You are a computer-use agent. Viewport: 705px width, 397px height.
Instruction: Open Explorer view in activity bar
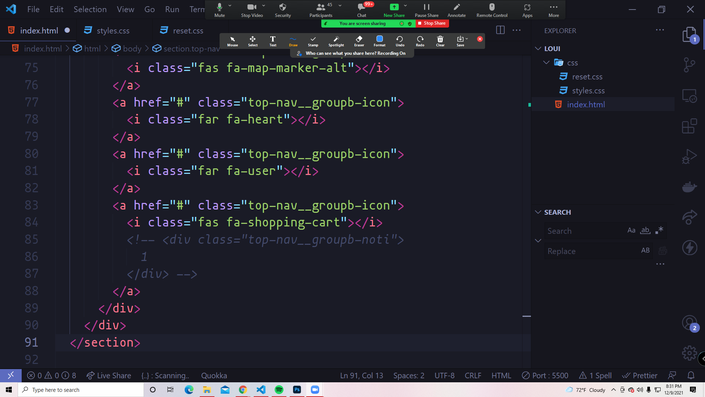[689, 35]
